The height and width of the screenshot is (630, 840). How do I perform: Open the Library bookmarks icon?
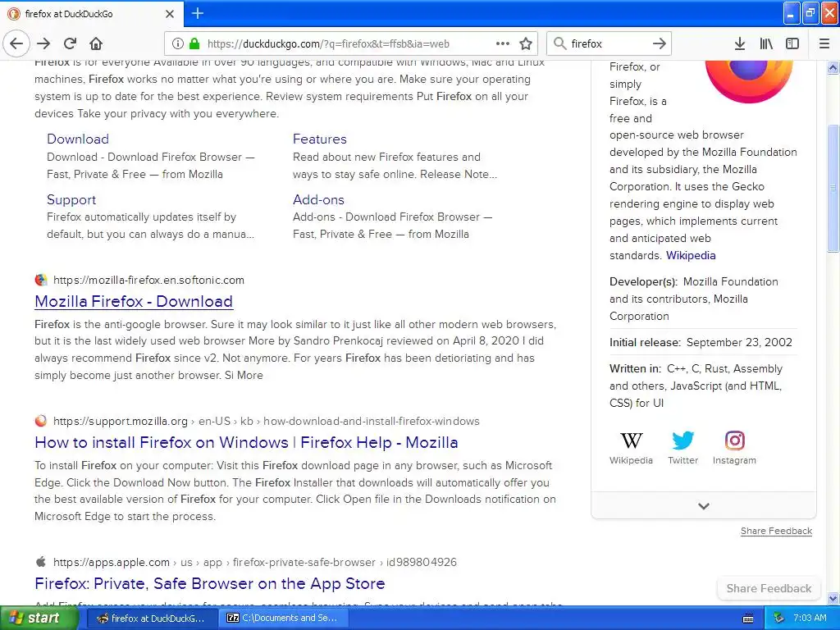[x=767, y=43]
